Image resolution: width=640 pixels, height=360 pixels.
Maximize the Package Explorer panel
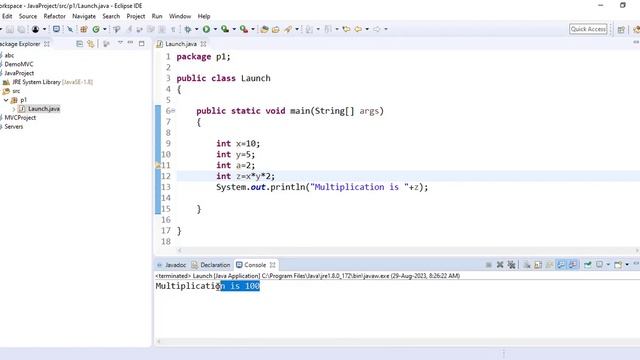coord(142,43)
